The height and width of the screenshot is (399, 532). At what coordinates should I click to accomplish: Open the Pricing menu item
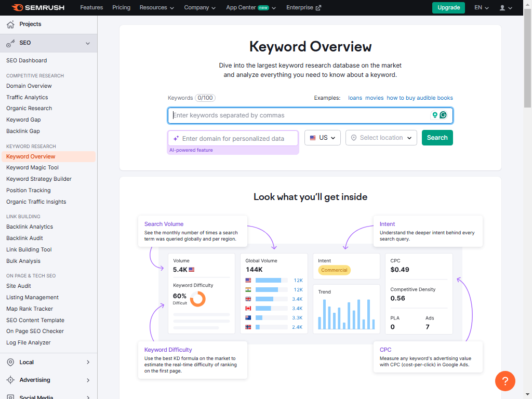(121, 7)
